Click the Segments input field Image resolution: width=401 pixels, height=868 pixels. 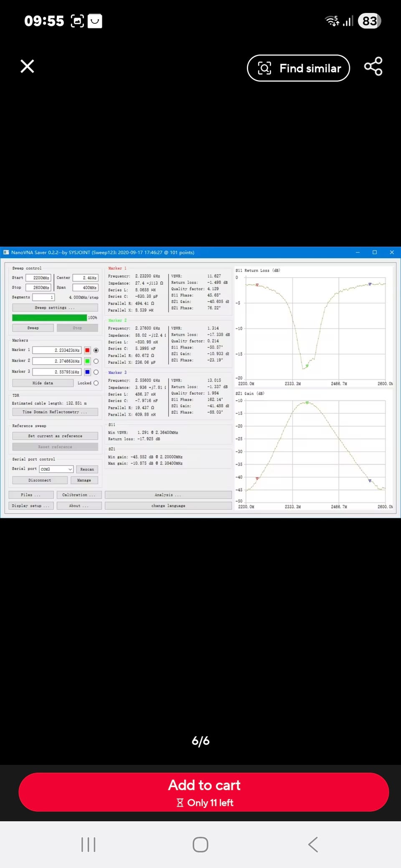pos(44,298)
